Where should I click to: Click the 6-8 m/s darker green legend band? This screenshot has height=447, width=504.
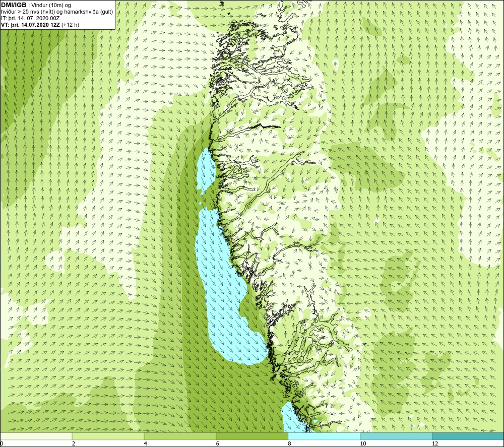(x=252, y=436)
